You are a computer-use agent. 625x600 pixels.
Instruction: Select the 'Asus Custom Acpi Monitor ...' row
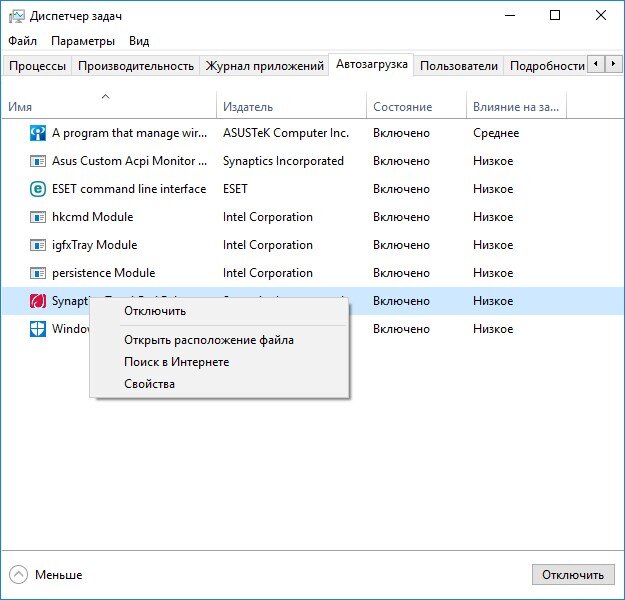click(x=312, y=161)
